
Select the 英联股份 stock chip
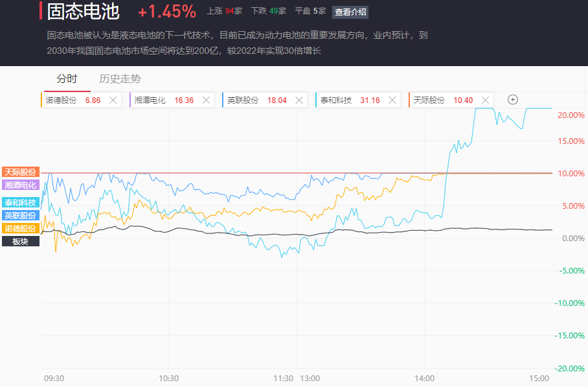(265, 100)
